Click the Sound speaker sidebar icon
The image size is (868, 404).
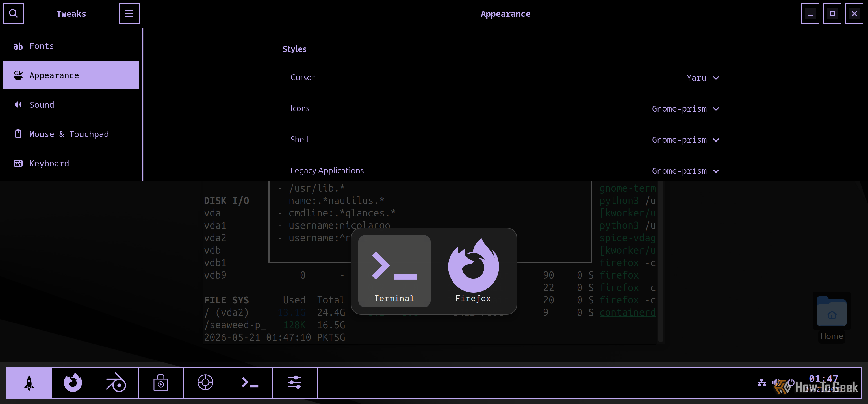(18, 105)
